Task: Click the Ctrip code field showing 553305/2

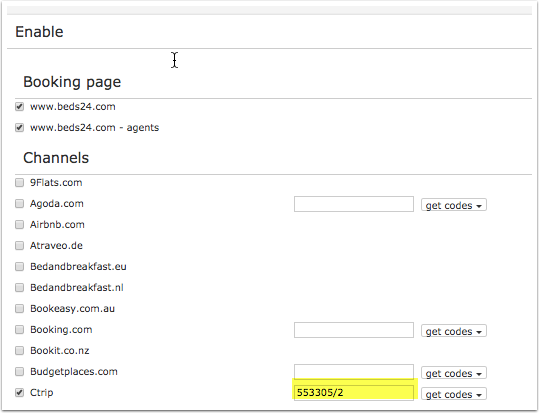Action: pyautogui.click(x=354, y=393)
